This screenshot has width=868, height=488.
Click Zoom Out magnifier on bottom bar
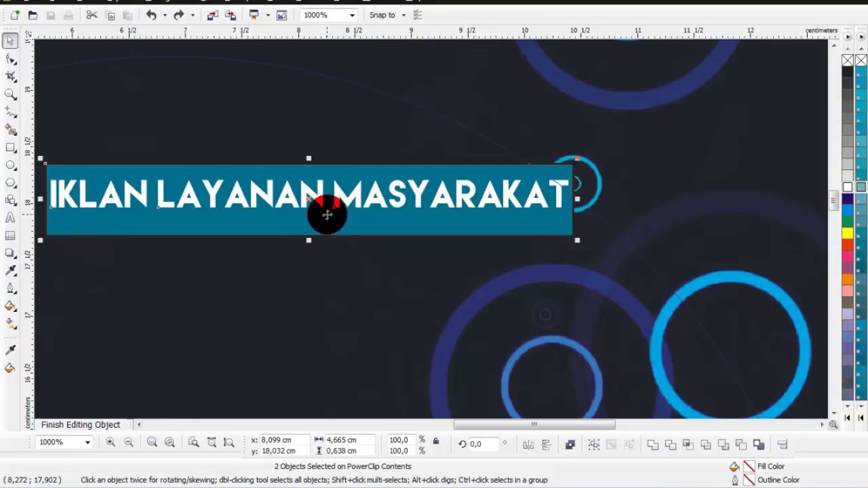128,442
